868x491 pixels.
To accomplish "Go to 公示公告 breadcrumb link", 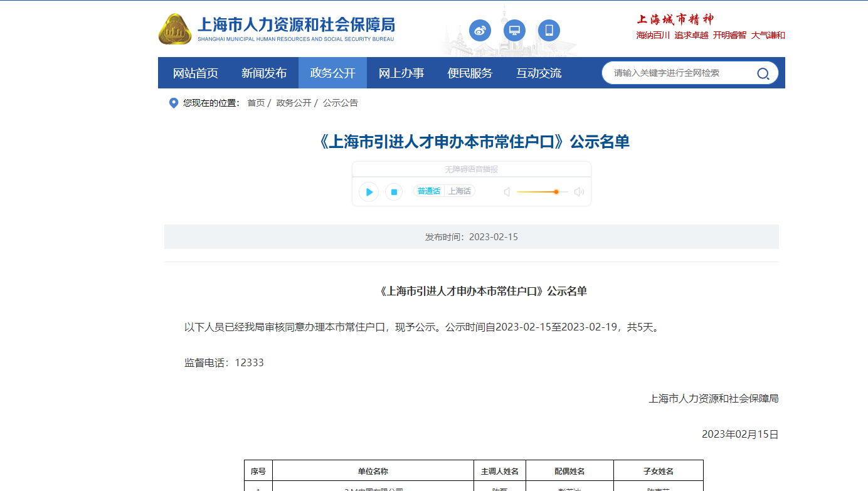I will 341,103.
